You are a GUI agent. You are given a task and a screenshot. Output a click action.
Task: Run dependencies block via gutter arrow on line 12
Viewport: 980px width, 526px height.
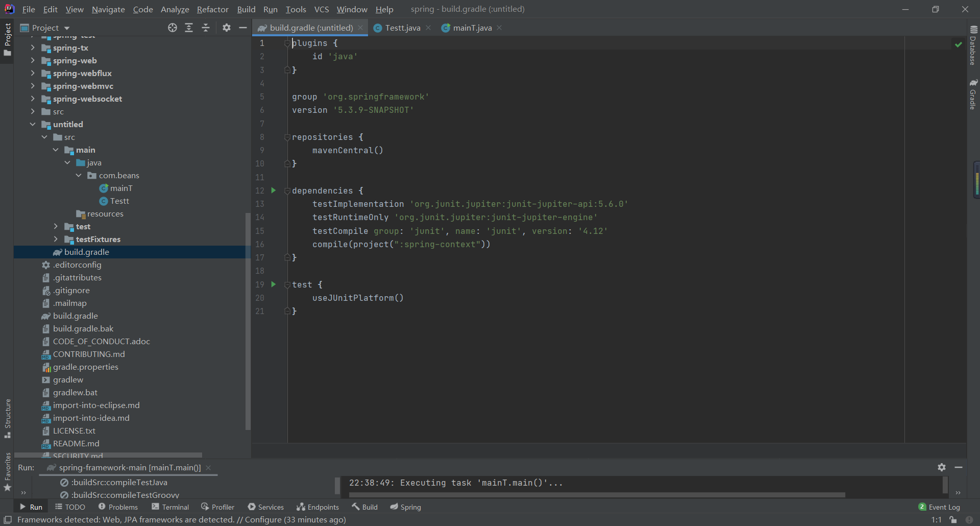click(x=274, y=190)
